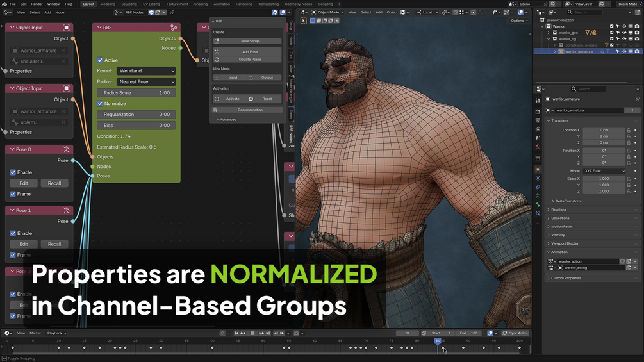
Task: Unlink the warrior_action action with X icon
Action: [x=635, y=261]
